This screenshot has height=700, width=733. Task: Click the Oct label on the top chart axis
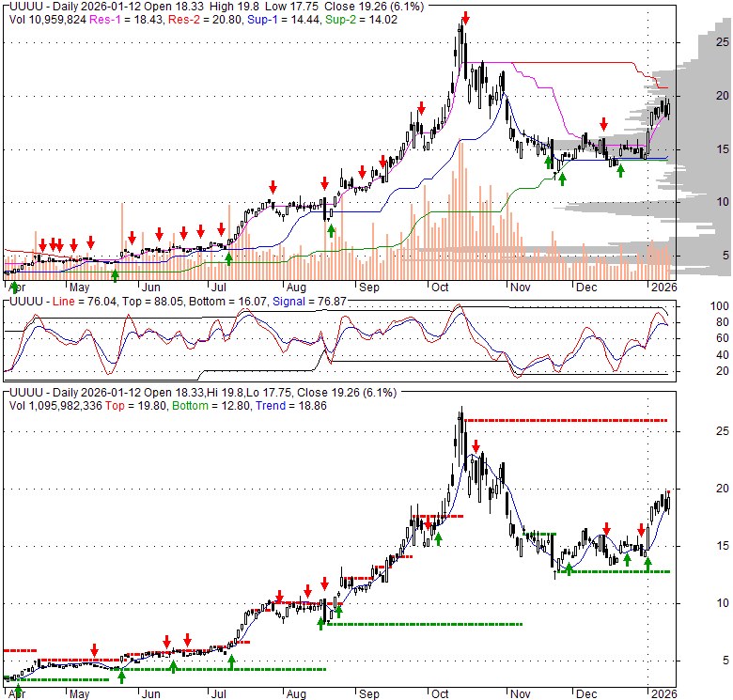(x=440, y=287)
